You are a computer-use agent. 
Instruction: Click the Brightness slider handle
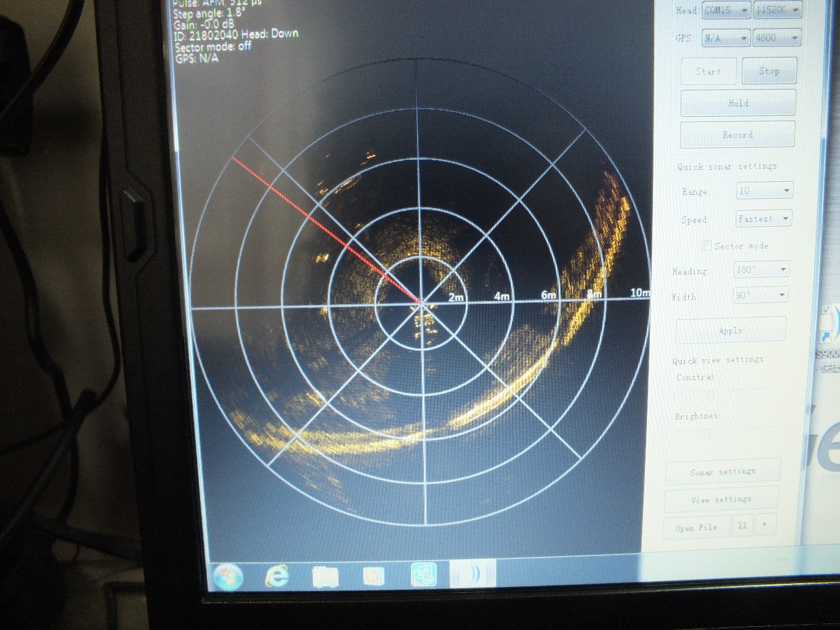tap(707, 434)
